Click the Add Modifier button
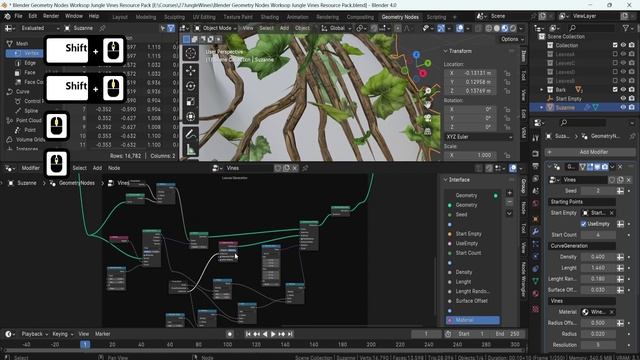The image size is (640, 360). coord(590,152)
